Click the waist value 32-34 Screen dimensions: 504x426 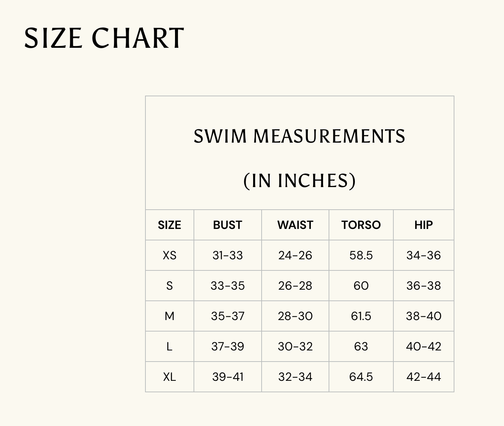[295, 377]
